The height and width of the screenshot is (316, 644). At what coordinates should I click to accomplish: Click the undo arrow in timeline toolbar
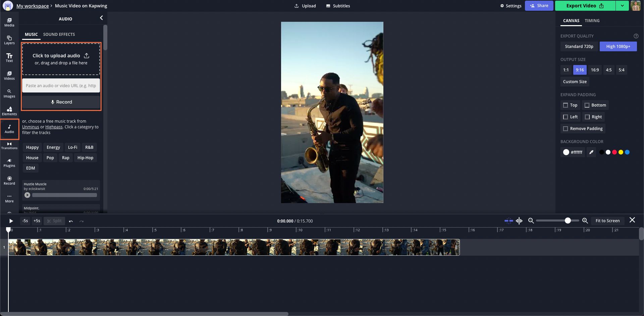(71, 221)
